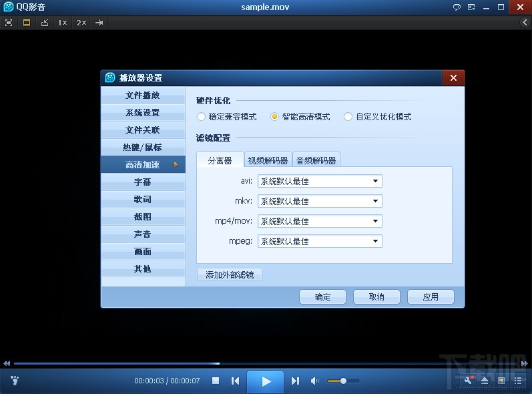Select 智能高清模式 radio option
This screenshot has height=394, width=532.
coord(300,117)
